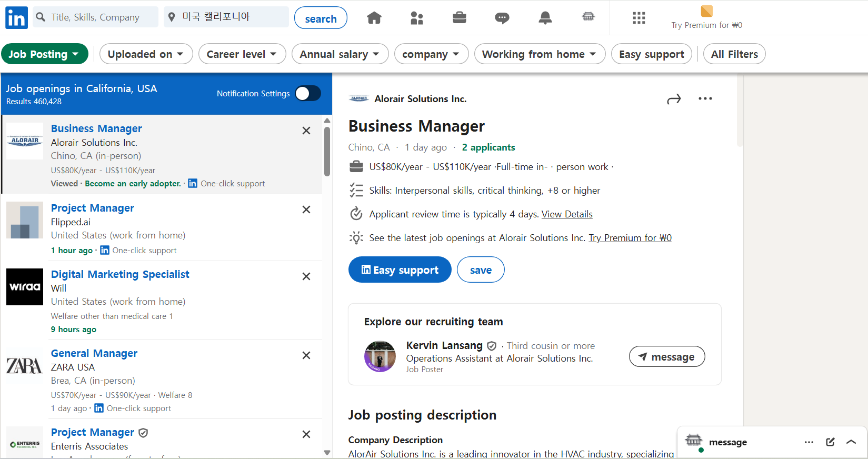
Task: Toggle the Easy support filter
Action: (x=652, y=54)
